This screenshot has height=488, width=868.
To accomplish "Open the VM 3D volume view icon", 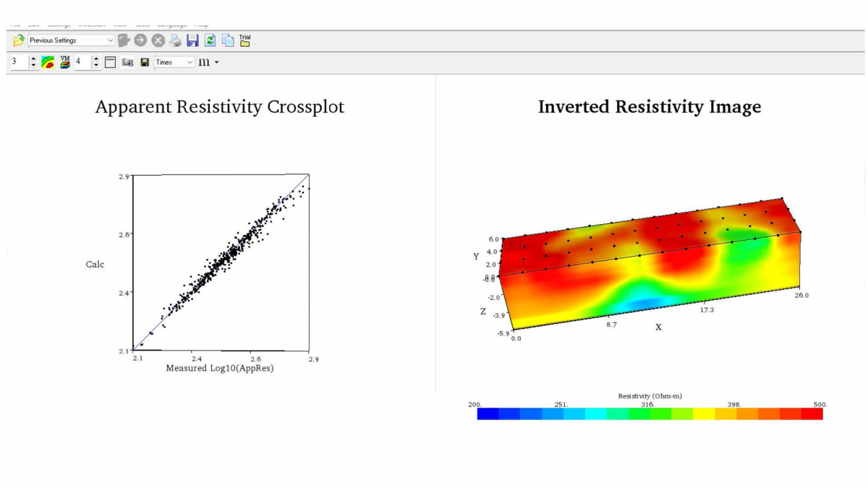I will 64,62.
